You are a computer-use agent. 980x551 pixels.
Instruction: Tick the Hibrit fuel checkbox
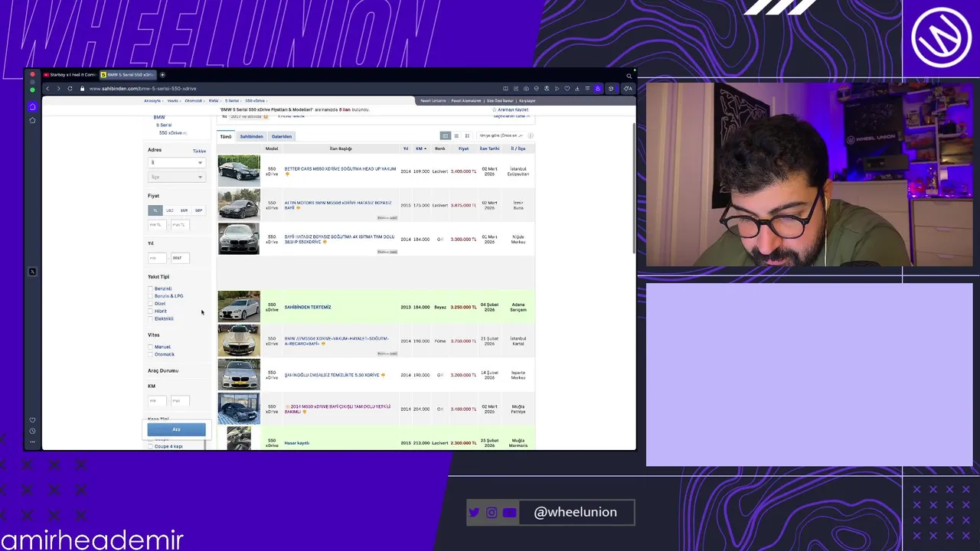[151, 311]
